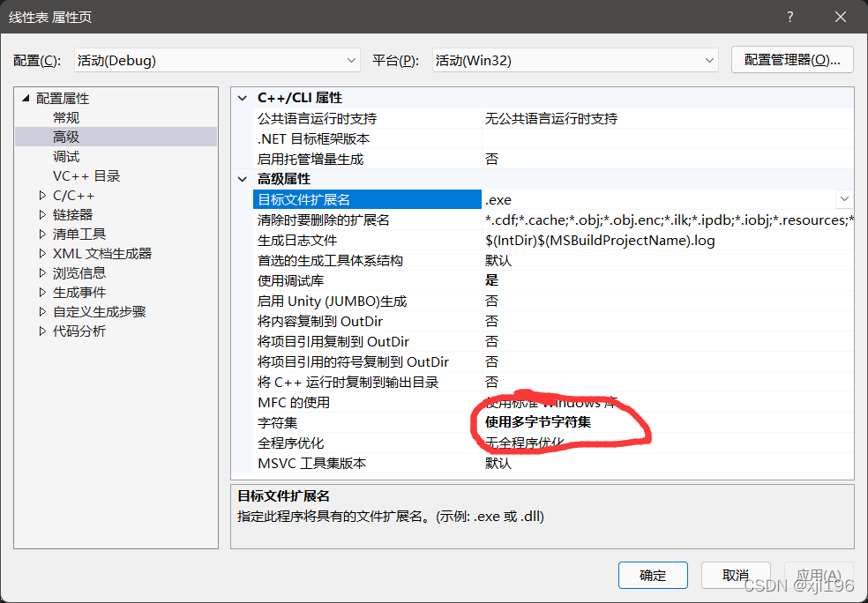Expand the C/C++ tree node
Image resolution: width=868 pixels, height=603 pixels.
(x=41, y=195)
